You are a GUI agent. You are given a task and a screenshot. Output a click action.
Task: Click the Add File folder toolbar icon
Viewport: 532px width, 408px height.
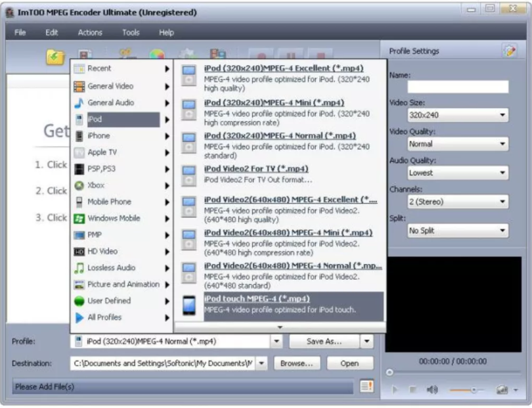click(55, 57)
